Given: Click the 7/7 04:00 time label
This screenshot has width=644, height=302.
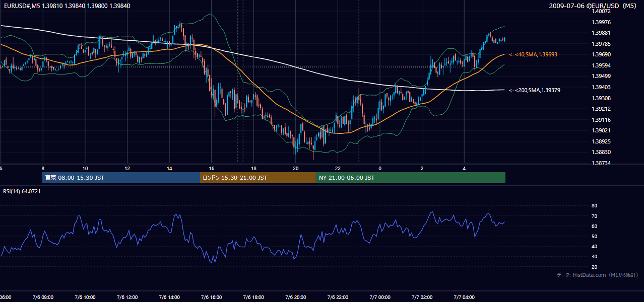Looking at the screenshot, I should (x=464, y=297).
